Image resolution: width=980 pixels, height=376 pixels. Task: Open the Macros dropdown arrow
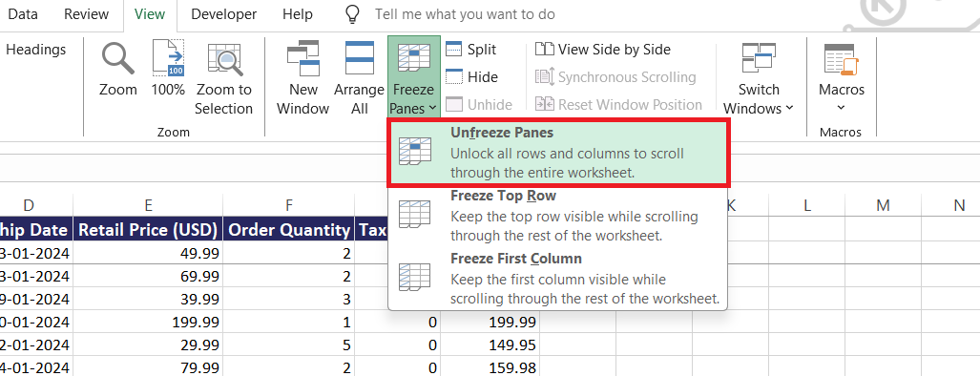tap(842, 107)
